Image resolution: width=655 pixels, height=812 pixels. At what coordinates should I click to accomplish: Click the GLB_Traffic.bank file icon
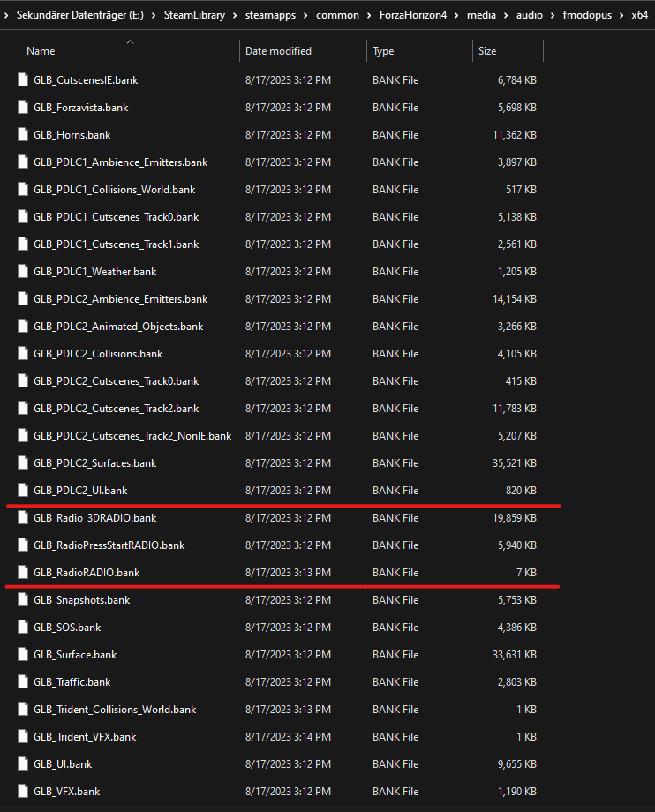point(23,682)
